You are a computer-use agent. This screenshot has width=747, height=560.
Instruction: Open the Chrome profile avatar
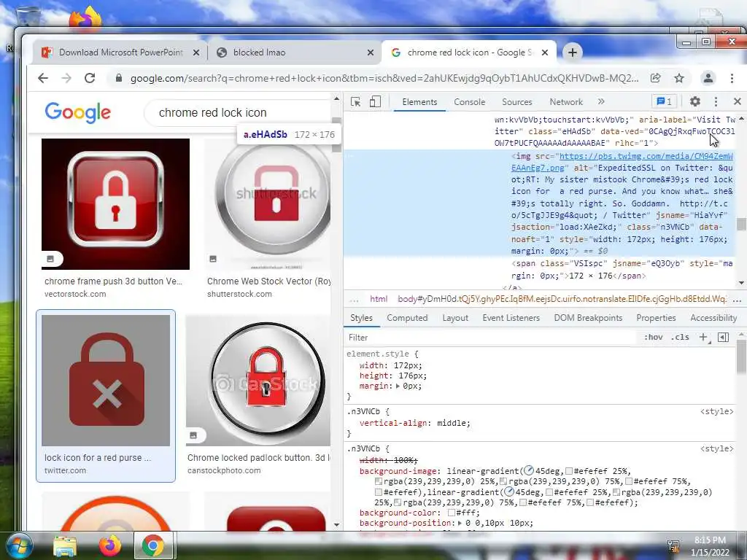708,78
